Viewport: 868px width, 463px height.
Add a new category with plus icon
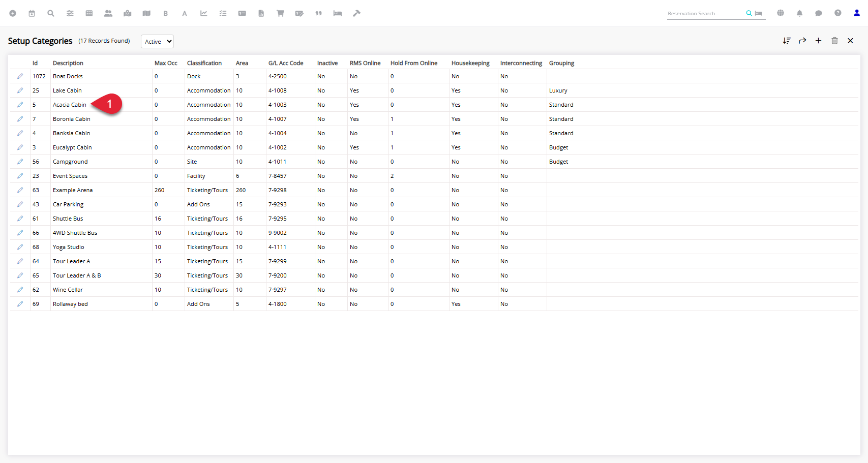818,41
